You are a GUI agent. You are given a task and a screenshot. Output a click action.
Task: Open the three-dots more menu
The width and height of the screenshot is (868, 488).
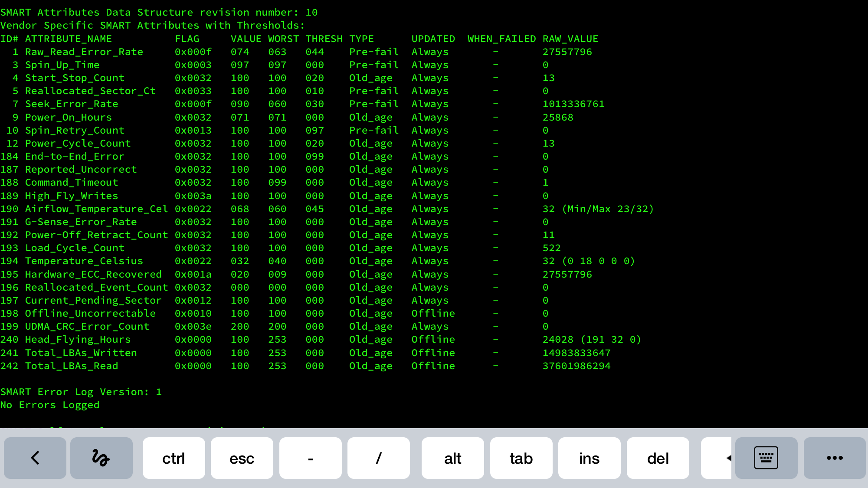click(835, 458)
